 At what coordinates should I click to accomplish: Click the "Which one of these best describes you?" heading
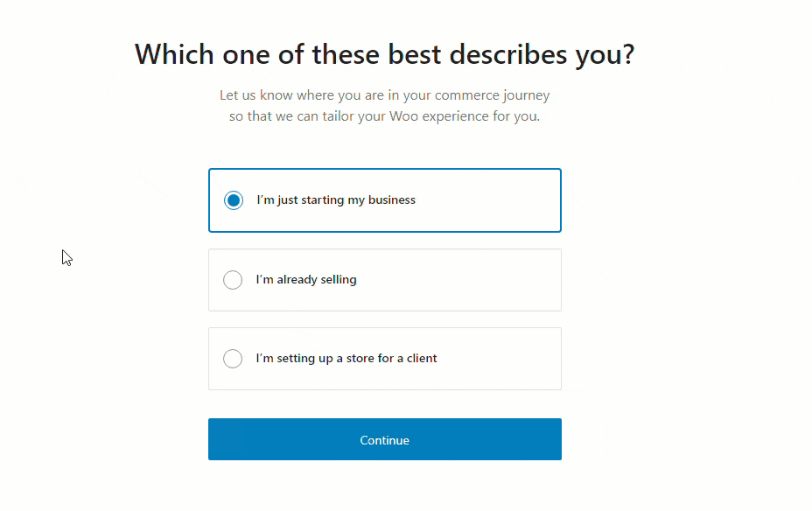tap(384, 53)
